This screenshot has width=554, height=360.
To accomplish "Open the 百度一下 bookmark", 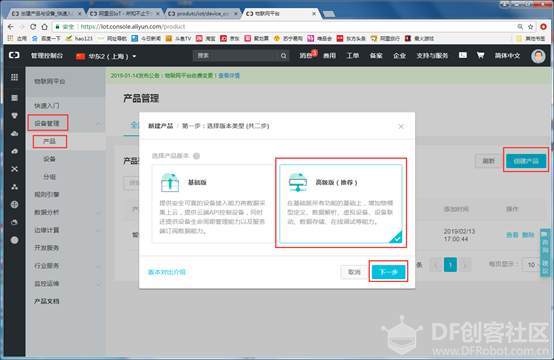I will 46,39.
